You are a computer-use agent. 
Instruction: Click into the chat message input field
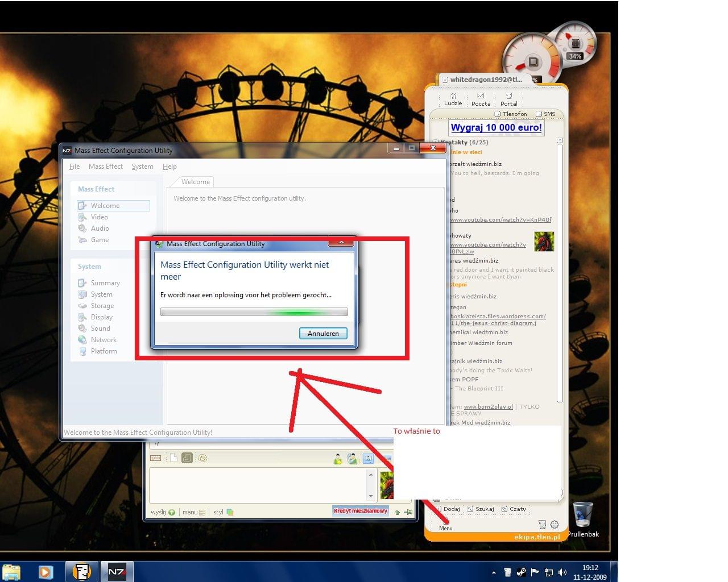point(258,485)
